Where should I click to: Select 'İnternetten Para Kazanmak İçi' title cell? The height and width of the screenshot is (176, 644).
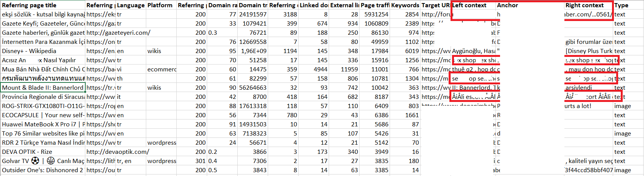pos(43,42)
